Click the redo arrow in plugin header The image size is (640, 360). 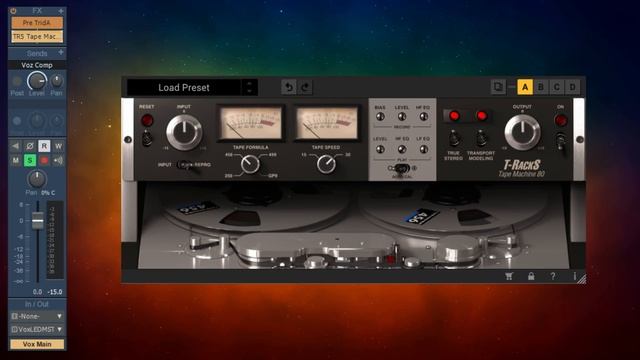pyautogui.click(x=305, y=87)
